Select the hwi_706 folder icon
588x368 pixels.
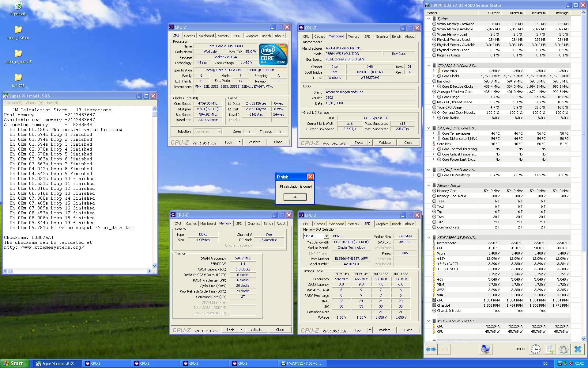point(18,77)
